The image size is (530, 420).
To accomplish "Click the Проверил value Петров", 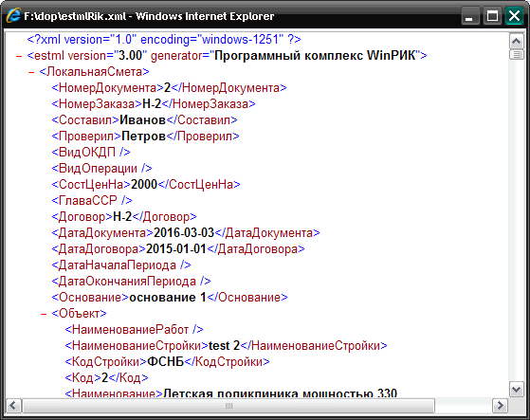I will (144, 137).
